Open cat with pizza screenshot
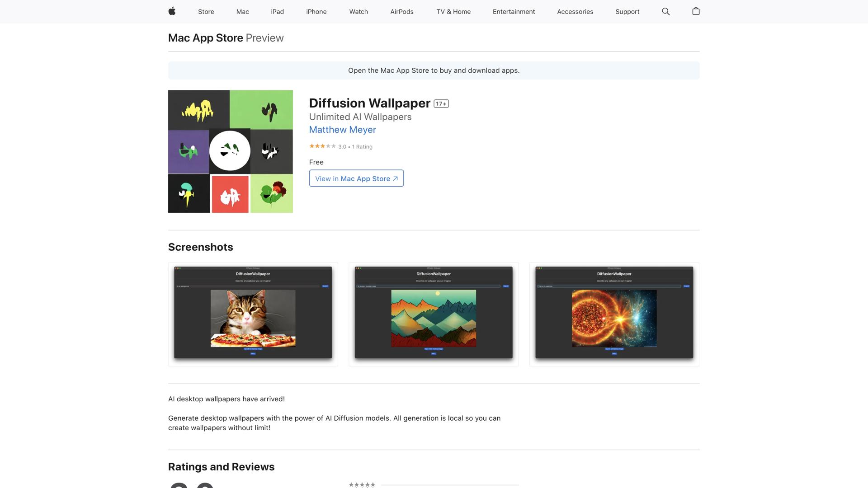 point(253,314)
